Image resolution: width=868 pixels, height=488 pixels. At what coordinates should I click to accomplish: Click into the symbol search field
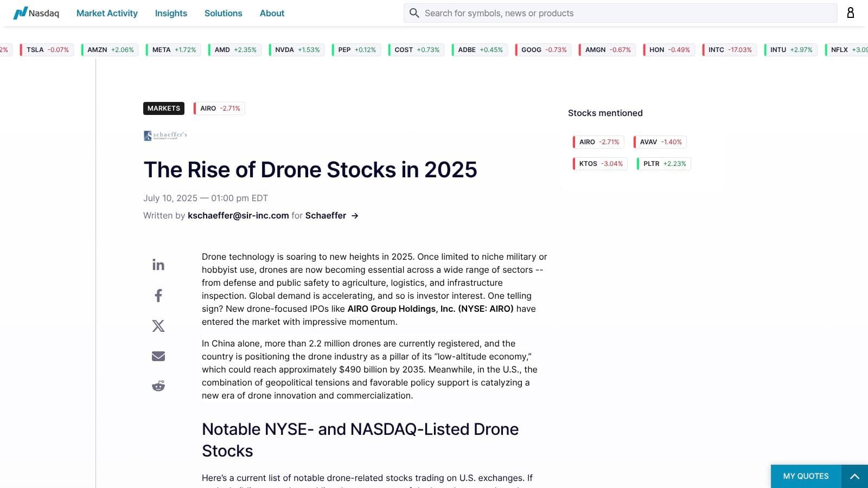(624, 13)
